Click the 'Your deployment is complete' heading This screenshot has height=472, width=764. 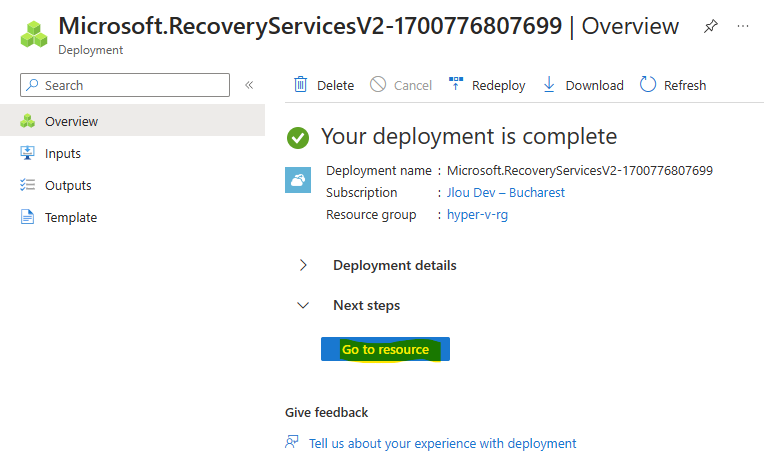click(469, 136)
